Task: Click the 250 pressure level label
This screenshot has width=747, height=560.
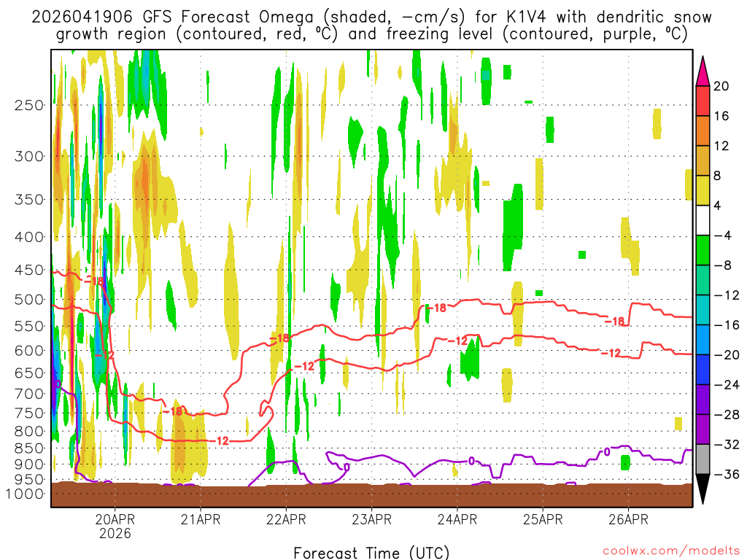Action: [29, 105]
